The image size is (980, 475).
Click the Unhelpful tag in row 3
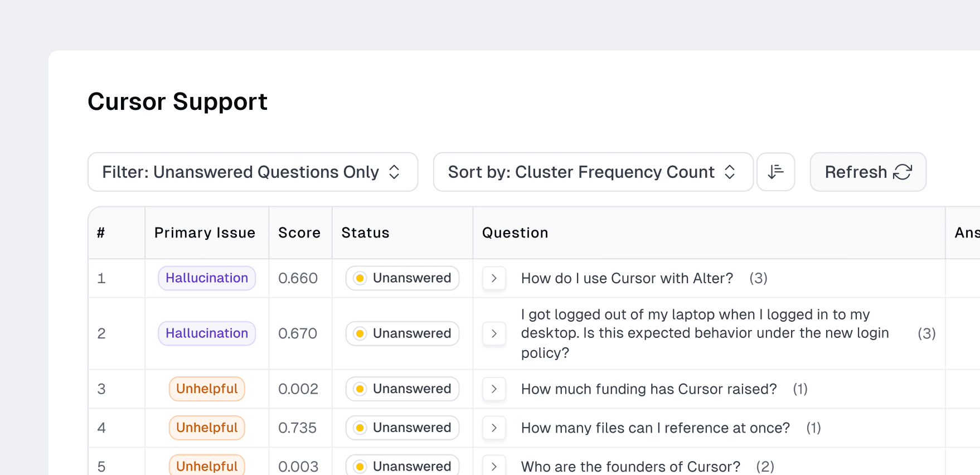point(207,389)
